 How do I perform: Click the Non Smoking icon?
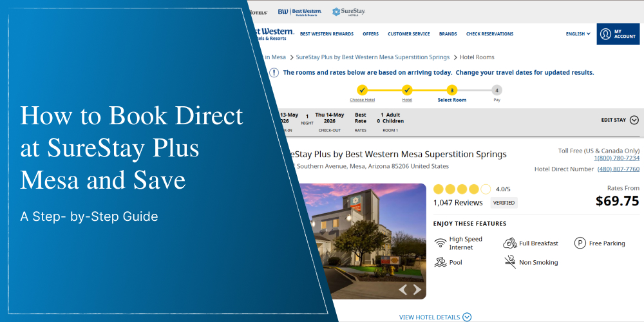point(509,262)
